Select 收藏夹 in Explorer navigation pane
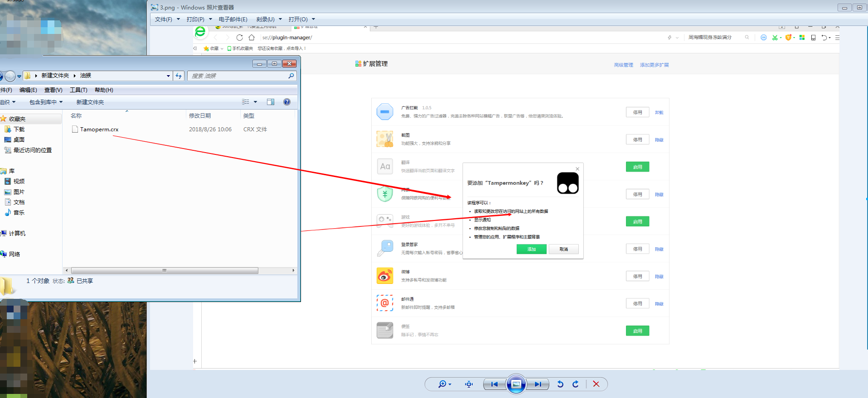This screenshot has height=398, width=868. point(17,119)
